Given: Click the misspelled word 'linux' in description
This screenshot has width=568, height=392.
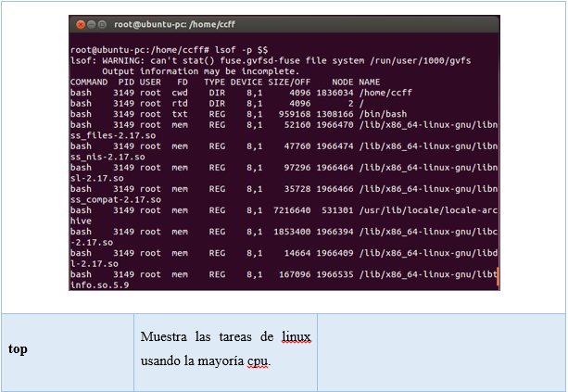Looking at the screenshot, I should [x=297, y=337].
